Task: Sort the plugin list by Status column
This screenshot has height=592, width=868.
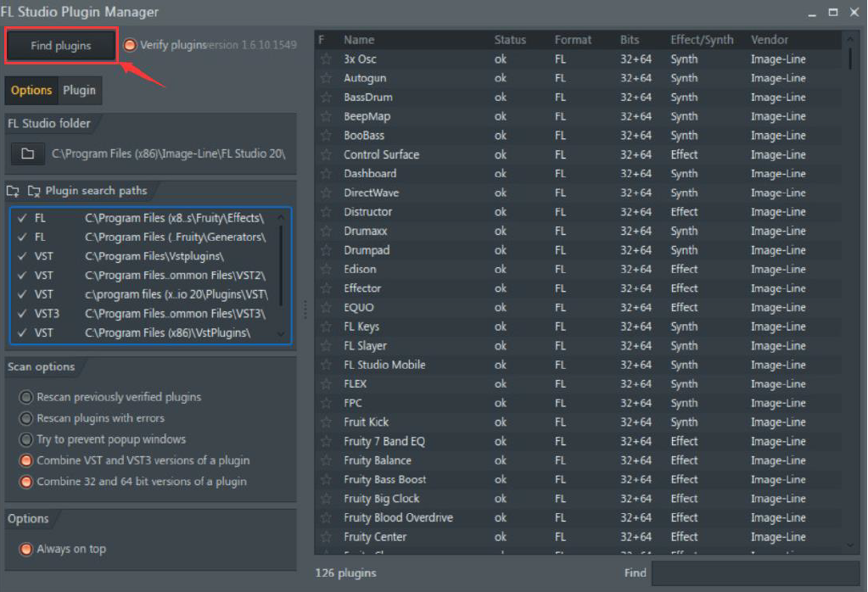Action: pos(510,40)
